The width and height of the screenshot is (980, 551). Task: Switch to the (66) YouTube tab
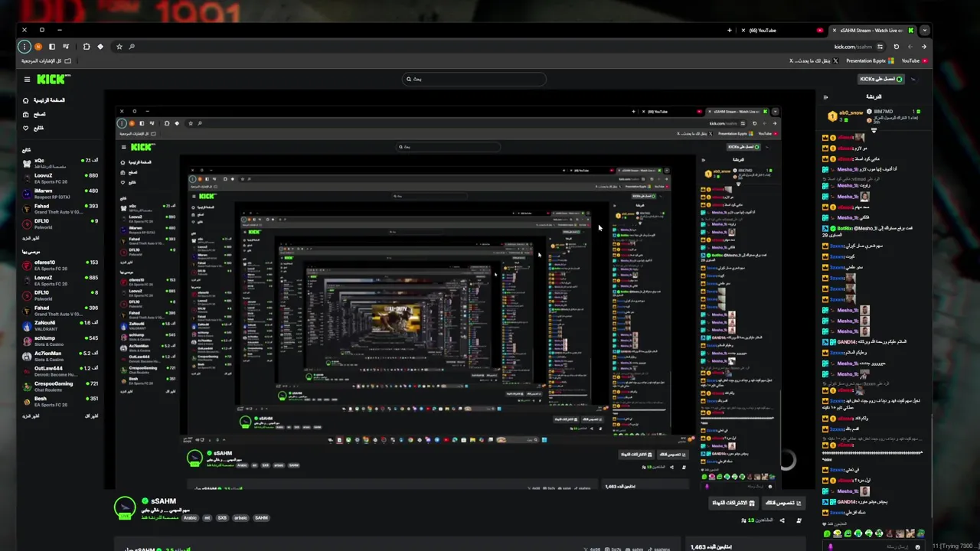781,31
